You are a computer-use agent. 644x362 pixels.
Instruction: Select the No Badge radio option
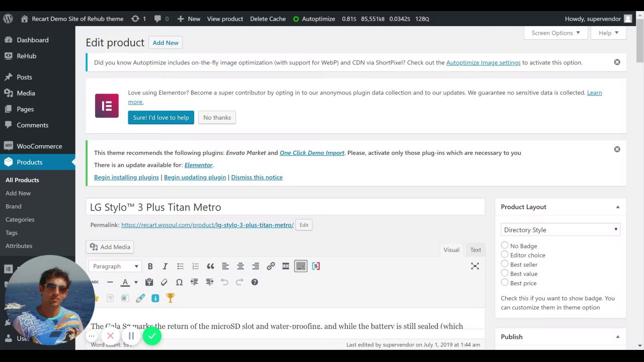click(x=505, y=245)
